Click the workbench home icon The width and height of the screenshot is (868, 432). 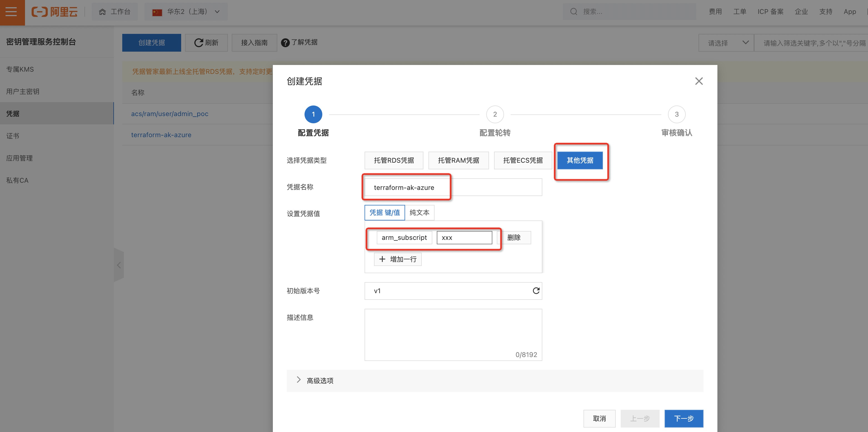coord(103,12)
